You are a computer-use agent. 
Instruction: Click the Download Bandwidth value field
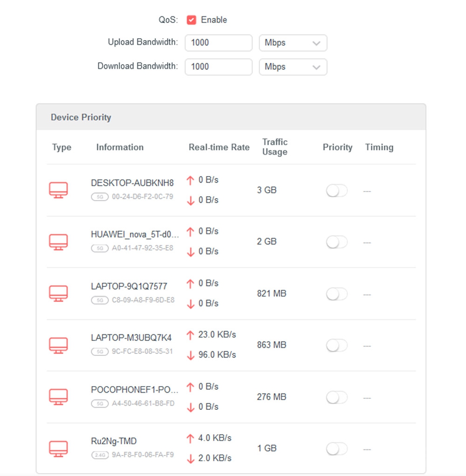coord(219,67)
